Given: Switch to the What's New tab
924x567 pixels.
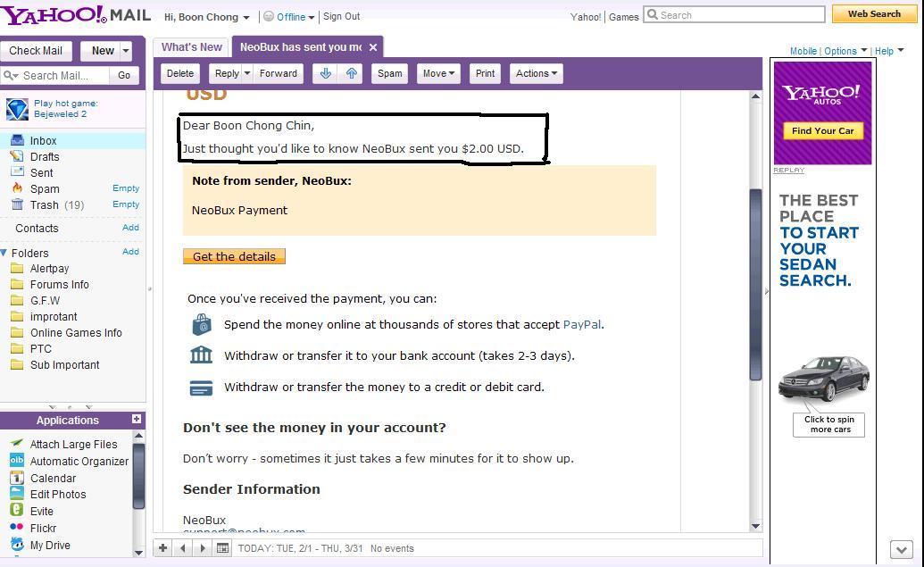Looking at the screenshot, I should pos(192,47).
